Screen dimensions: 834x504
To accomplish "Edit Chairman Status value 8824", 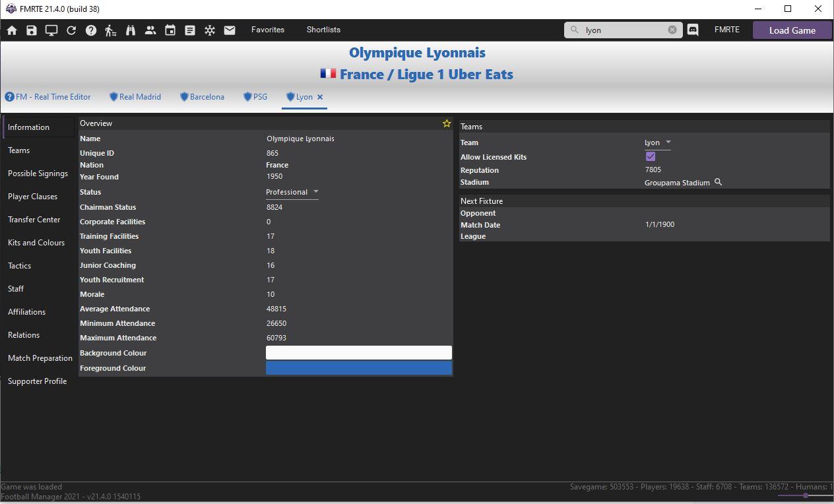I will [x=274, y=207].
